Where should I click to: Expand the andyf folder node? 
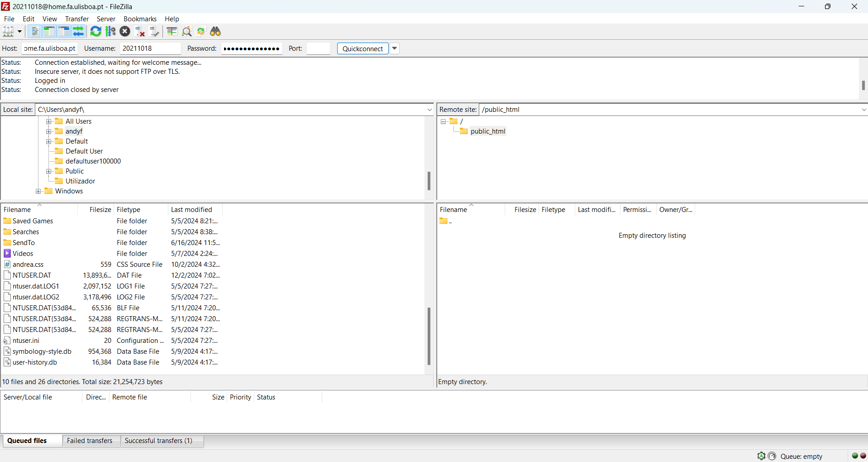click(49, 131)
